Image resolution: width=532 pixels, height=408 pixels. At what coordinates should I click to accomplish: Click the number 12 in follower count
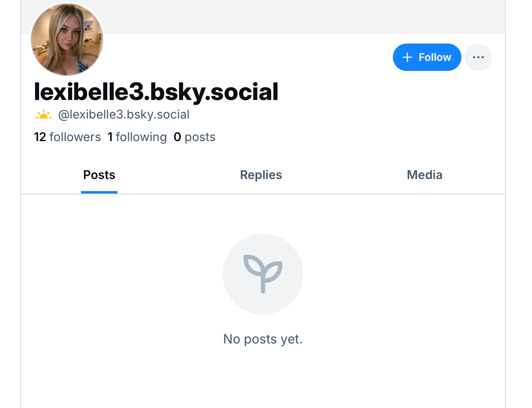(40, 137)
